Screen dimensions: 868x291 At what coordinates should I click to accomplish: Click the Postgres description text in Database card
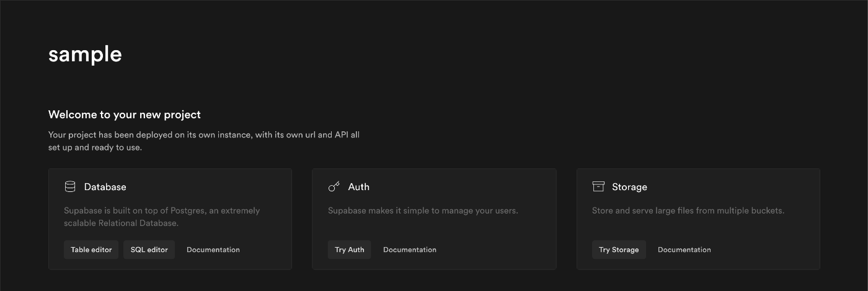point(162,217)
